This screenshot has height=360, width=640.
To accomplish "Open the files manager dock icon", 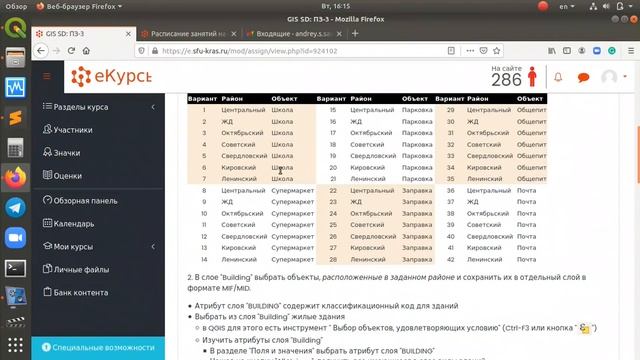I will [x=15, y=58].
